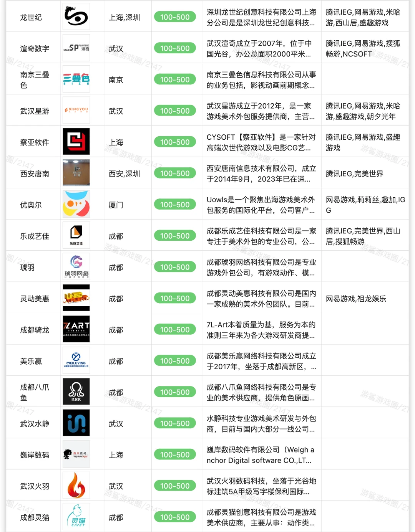
Task: Click company name 察亚软件
Action: click(35, 142)
